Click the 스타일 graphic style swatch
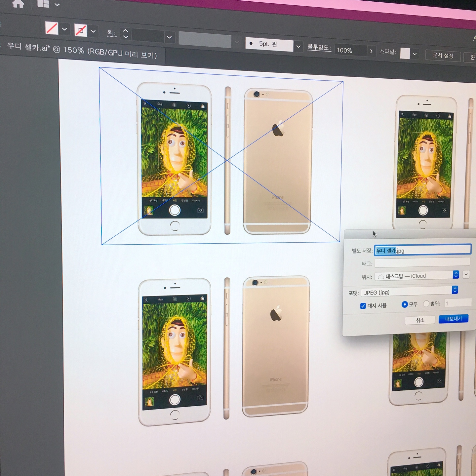476x476 pixels. point(405,54)
